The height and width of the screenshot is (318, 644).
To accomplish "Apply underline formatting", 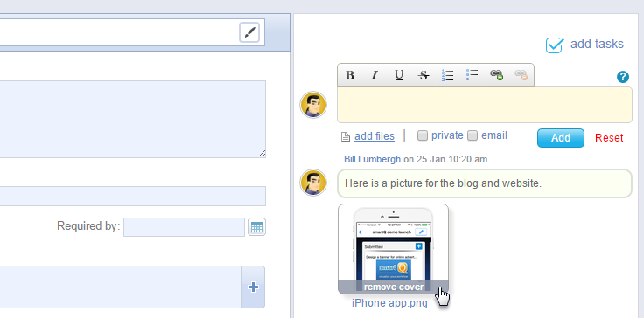I will [399, 75].
